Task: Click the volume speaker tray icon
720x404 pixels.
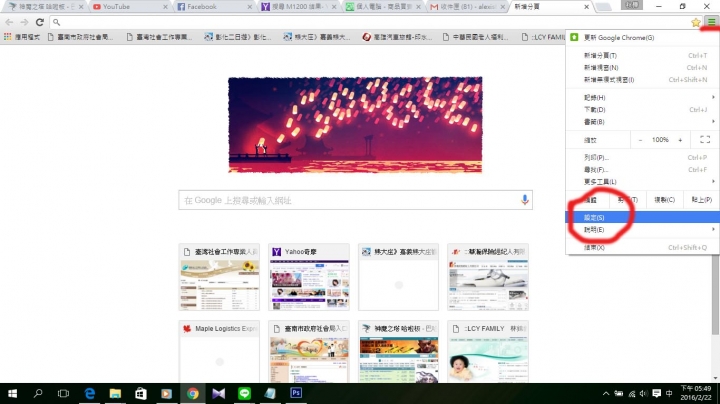Action: 643,393
